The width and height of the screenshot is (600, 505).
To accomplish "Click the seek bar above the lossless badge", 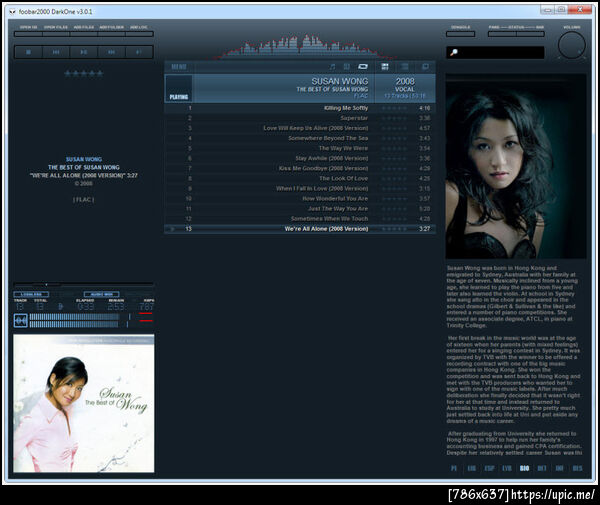I will pyautogui.click(x=84, y=285).
